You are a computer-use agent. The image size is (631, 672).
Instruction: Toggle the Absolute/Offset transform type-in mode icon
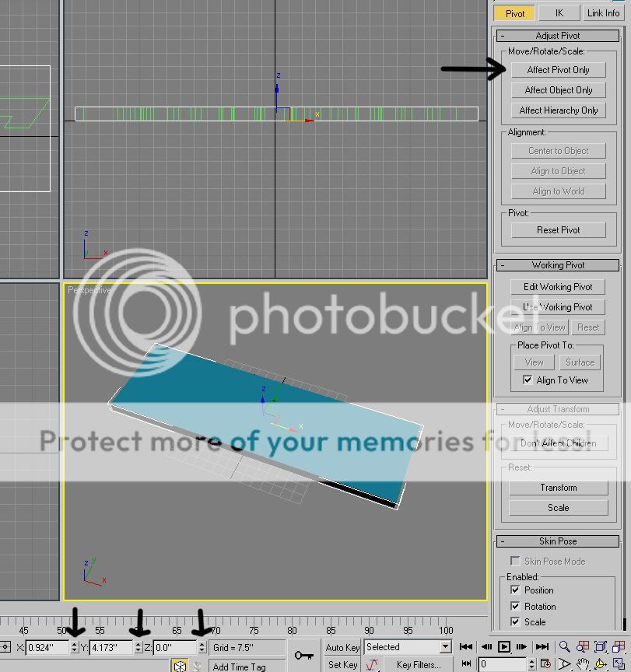(5, 646)
